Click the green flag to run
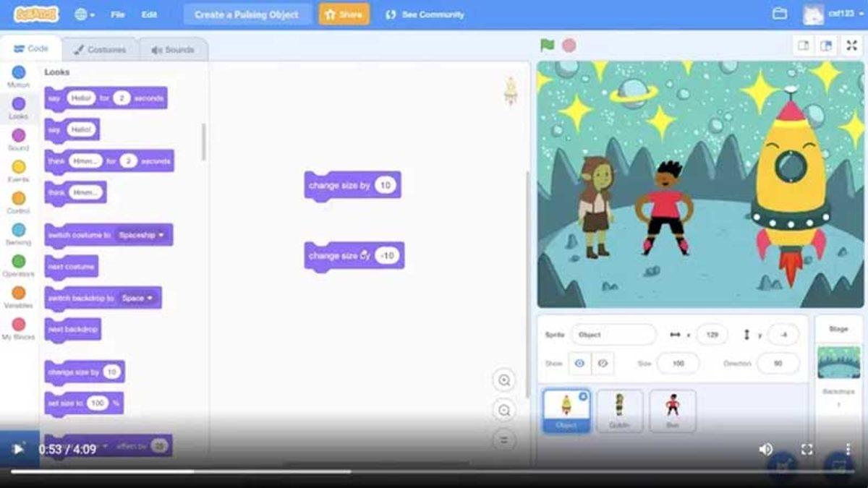Viewport: 868px width, 488px height. point(548,46)
